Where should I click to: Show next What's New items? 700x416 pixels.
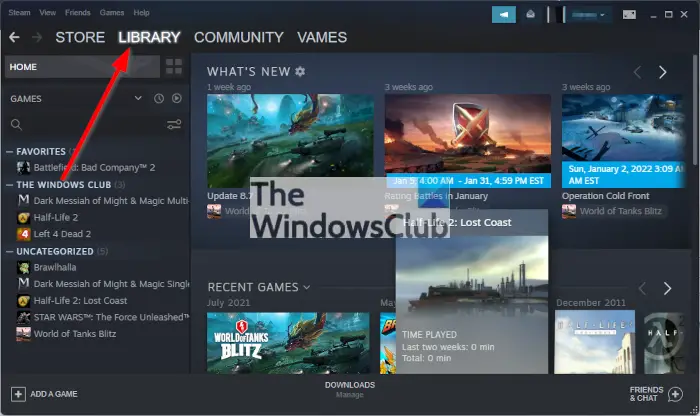tap(662, 72)
